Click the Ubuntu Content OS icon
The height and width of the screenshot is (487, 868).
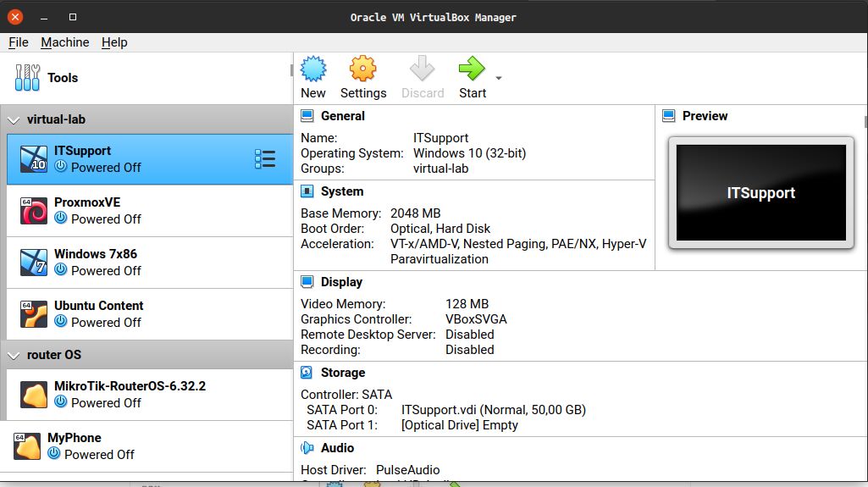pyautogui.click(x=34, y=313)
